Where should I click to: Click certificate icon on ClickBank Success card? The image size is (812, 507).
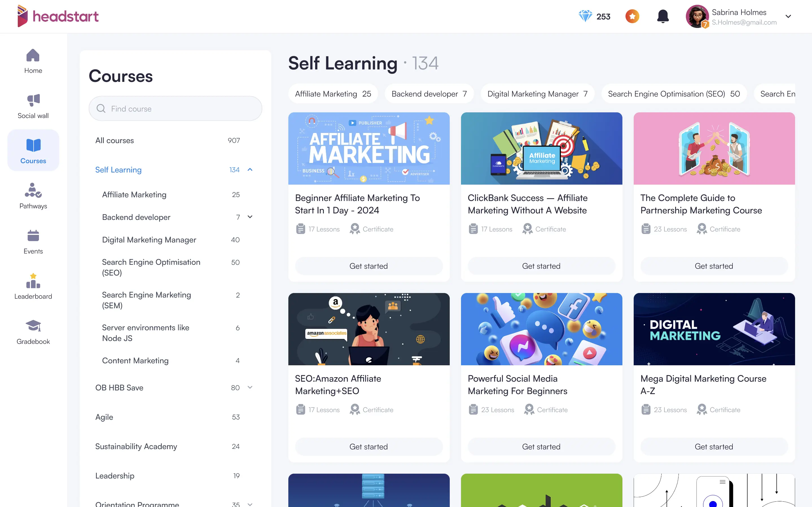527,229
